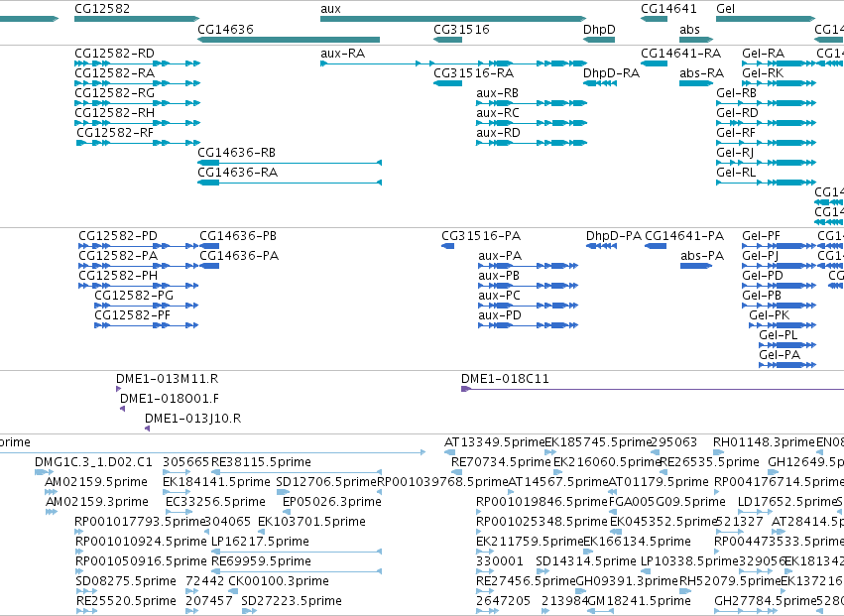Screen dimensions: 844x616
Task: Click the DhpD-RA transcript
Action: (600, 83)
